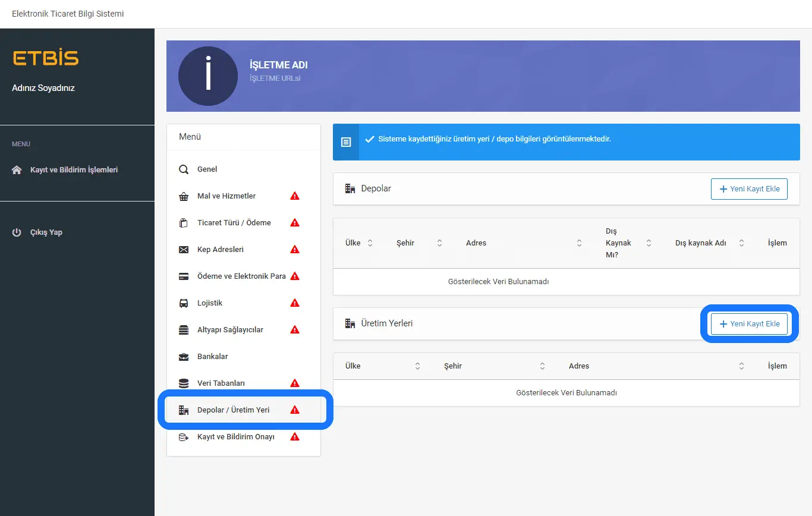812x516 pixels.
Task: Click the red warning icon beside Veri Tabanları
Action: click(x=294, y=383)
